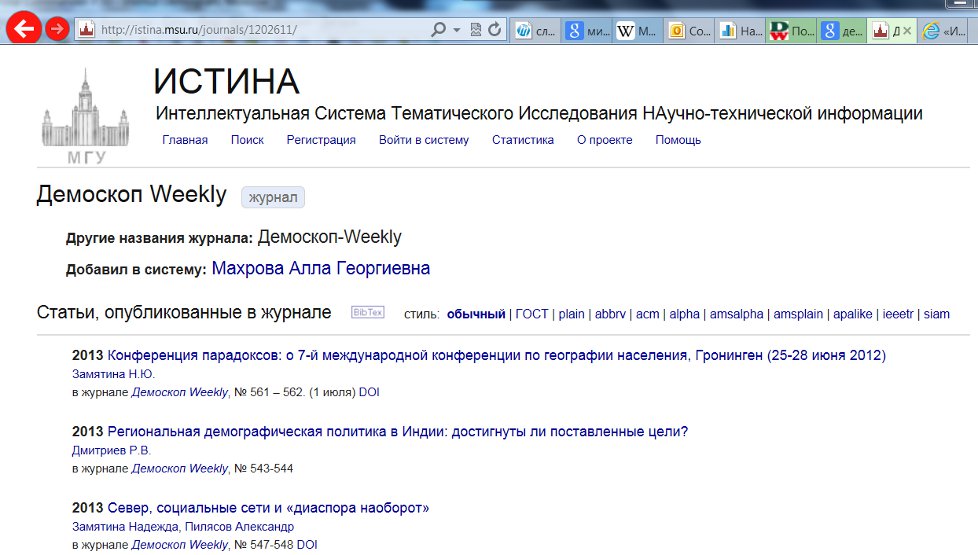Viewport: 978px width, 555px height.
Task: Click the browser back arrow button
Action: [23, 29]
